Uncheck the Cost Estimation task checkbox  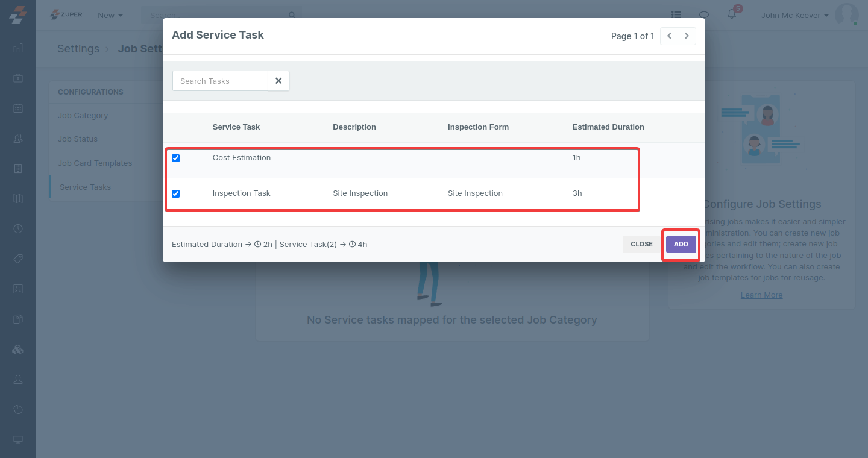pyautogui.click(x=175, y=158)
